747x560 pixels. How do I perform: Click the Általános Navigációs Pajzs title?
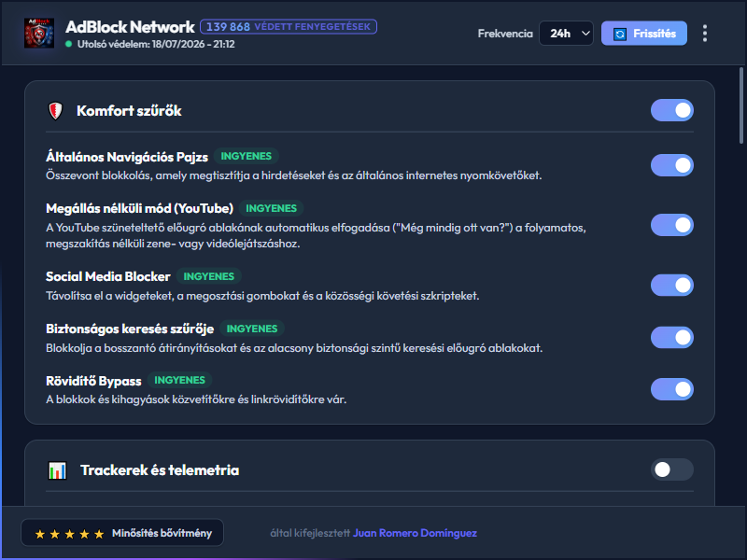pos(127,157)
